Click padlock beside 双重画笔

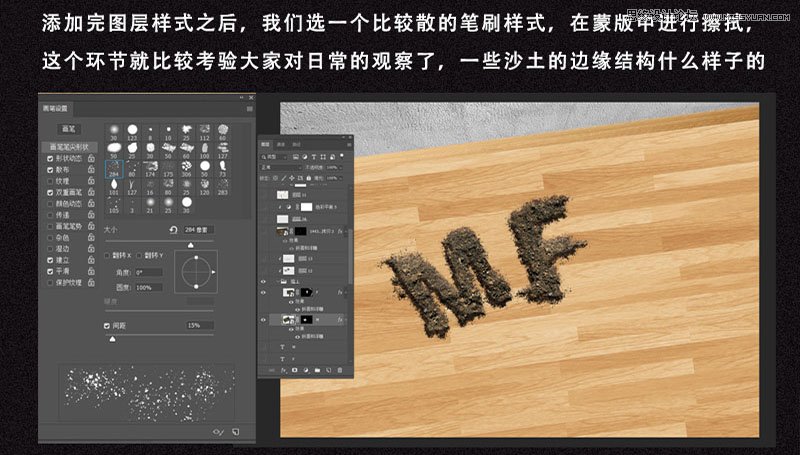click(x=91, y=192)
